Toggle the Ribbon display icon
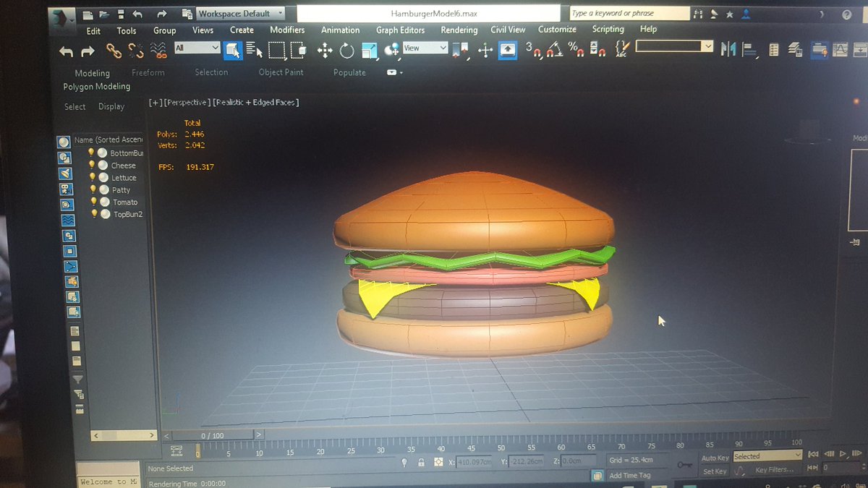868x488 pixels. pos(819,49)
